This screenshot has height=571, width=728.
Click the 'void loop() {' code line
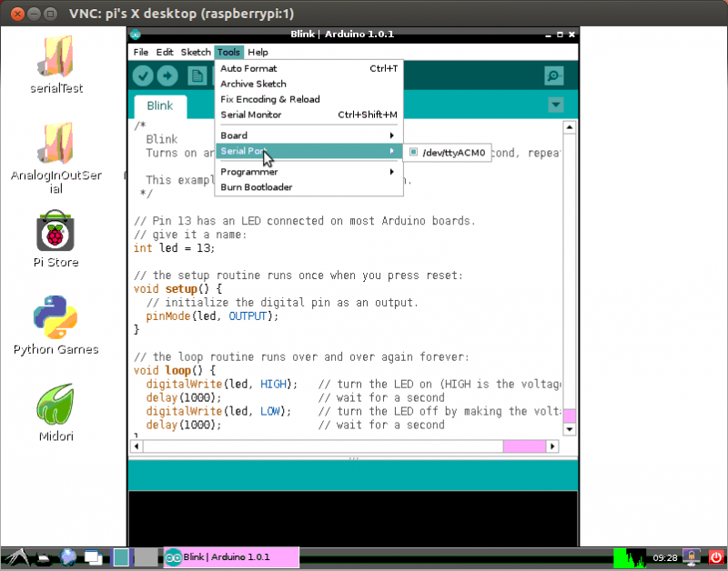pyautogui.click(x=175, y=371)
